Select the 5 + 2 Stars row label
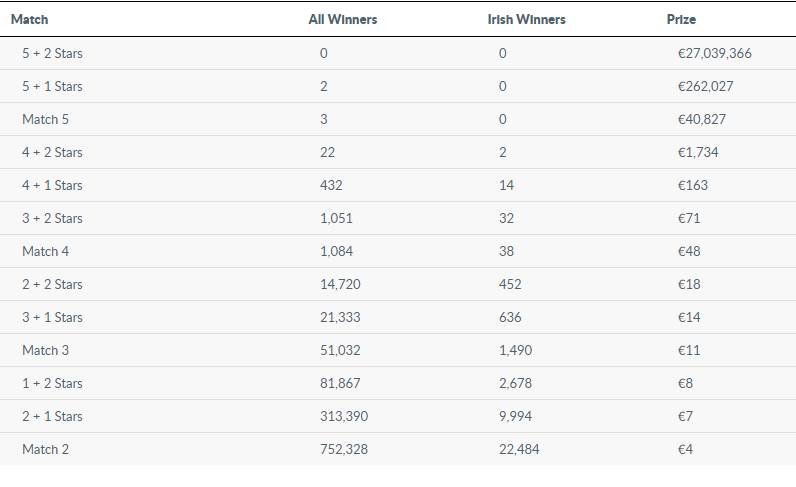796x487 pixels. click(x=52, y=53)
